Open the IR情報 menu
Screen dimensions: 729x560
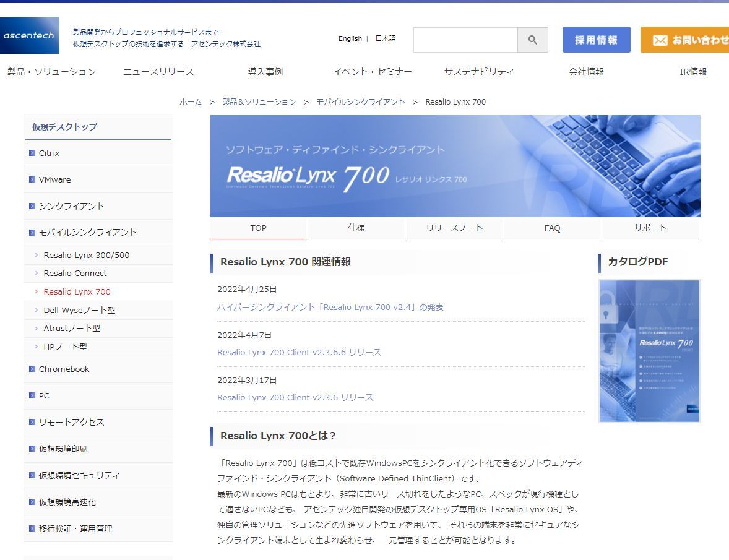693,72
